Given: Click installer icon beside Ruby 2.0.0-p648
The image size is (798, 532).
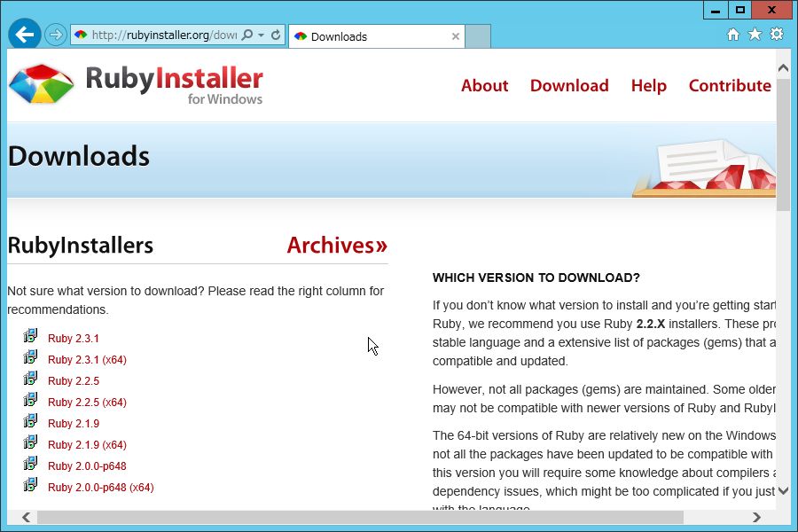Looking at the screenshot, I should coord(30,463).
